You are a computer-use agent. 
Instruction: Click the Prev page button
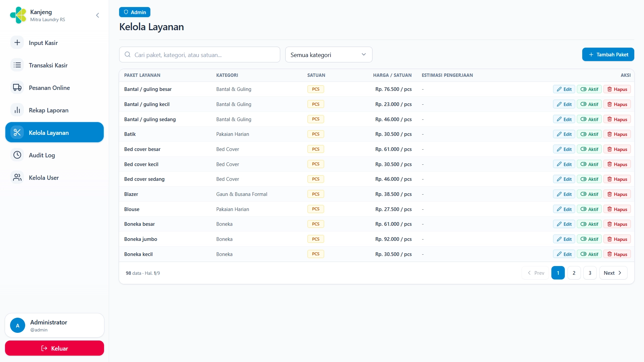pyautogui.click(x=536, y=273)
